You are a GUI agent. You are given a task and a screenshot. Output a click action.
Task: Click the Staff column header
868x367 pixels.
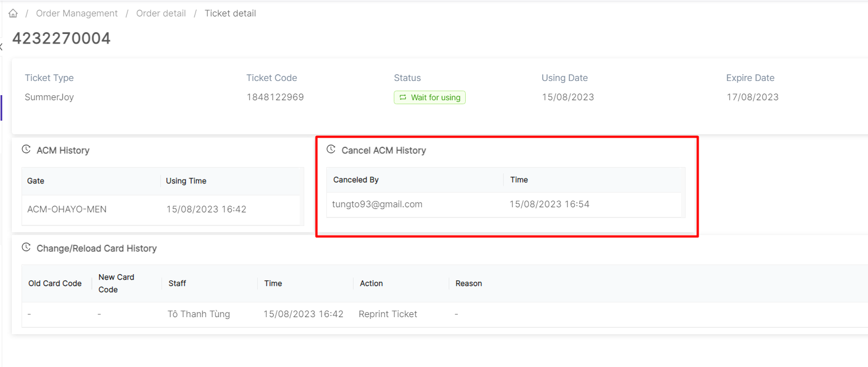(x=177, y=283)
